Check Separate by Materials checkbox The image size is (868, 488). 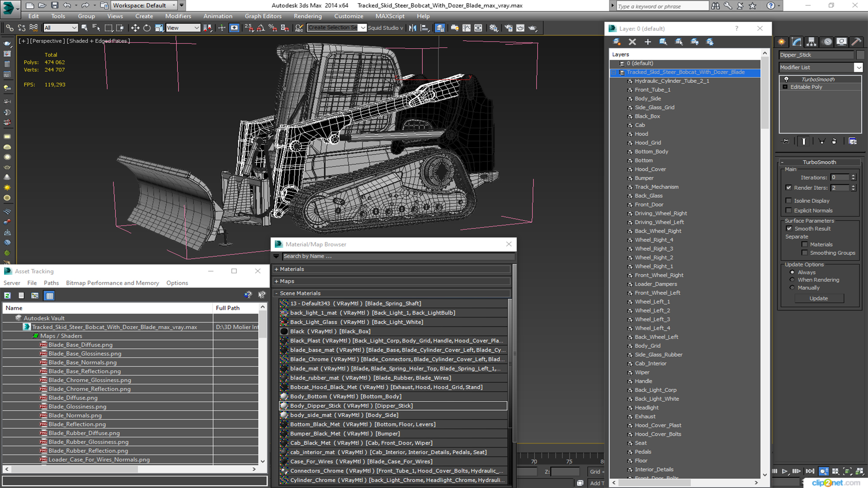pyautogui.click(x=805, y=244)
